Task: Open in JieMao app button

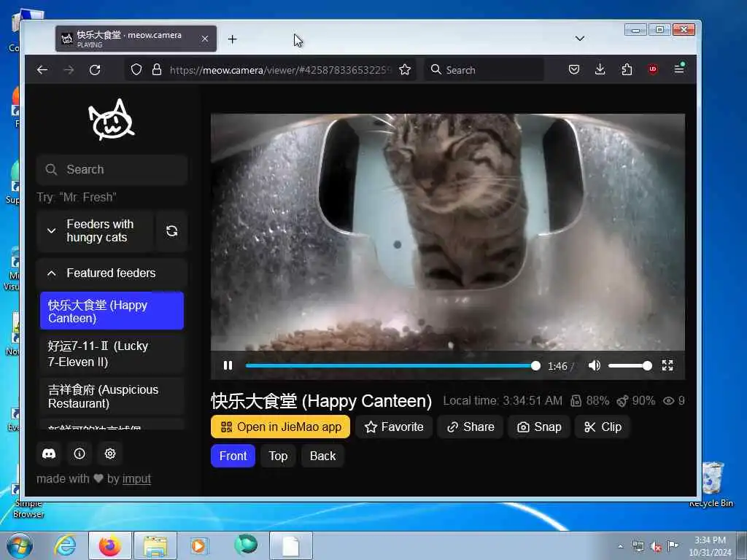Action: [281, 427]
